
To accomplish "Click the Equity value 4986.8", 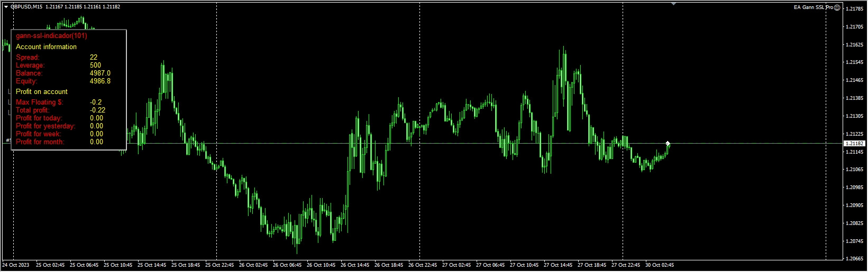I will pos(100,81).
